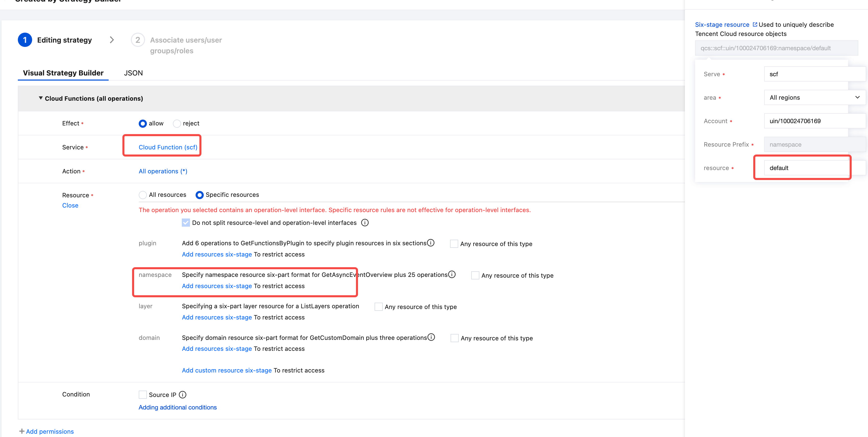
Task: Select Visual Strategy Builder tab
Action: point(63,73)
